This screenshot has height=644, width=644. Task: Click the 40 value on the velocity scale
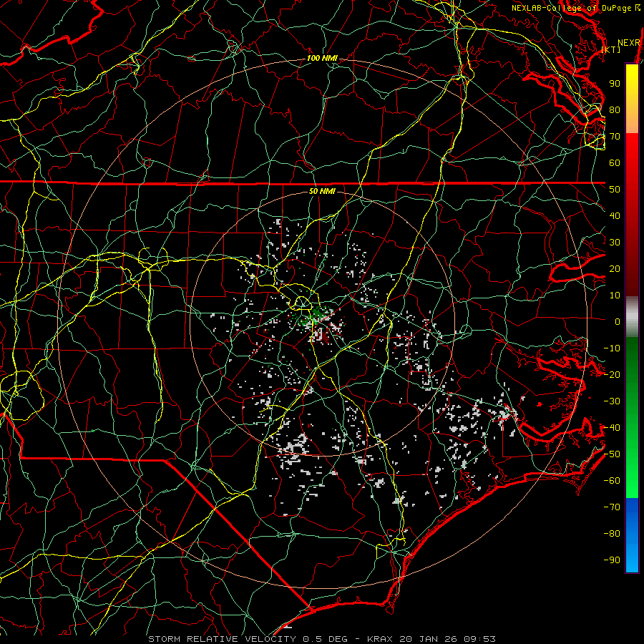pos(615,216)
